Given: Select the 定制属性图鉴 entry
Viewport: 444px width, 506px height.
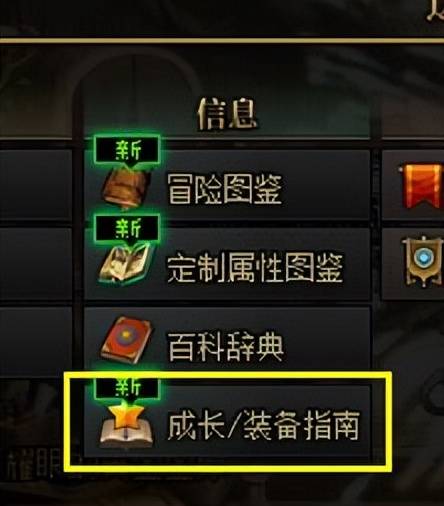Looking at the screenshot, I should coord(227,264).
